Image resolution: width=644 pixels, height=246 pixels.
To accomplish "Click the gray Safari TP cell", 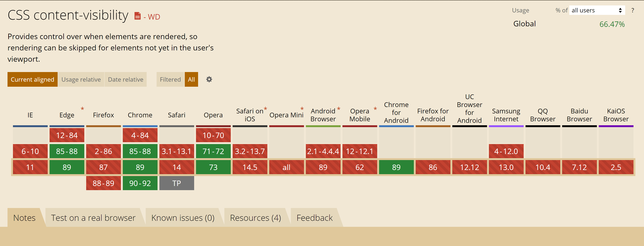I will 176,183.
